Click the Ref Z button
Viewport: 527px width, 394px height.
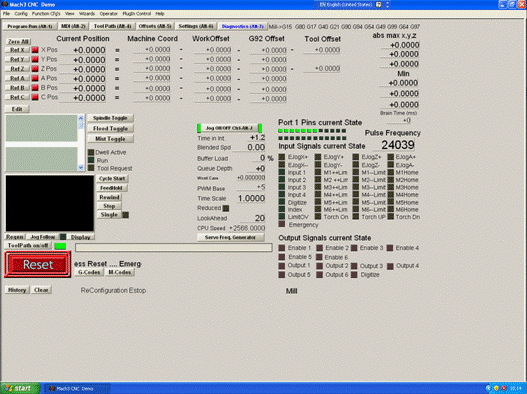click(x=17, y=69)
